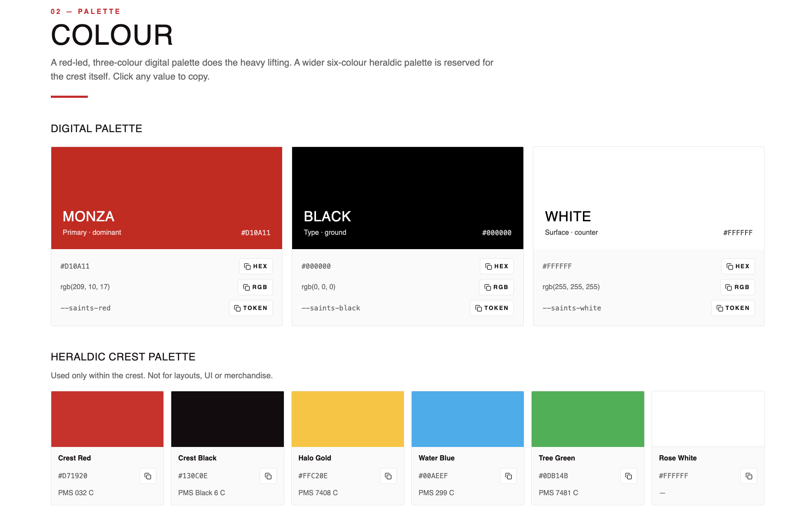The width and height of the screenshot is (812, 520).
Task: Click the rgb(209, 10, 17) value
Action: tap(85, 287)
